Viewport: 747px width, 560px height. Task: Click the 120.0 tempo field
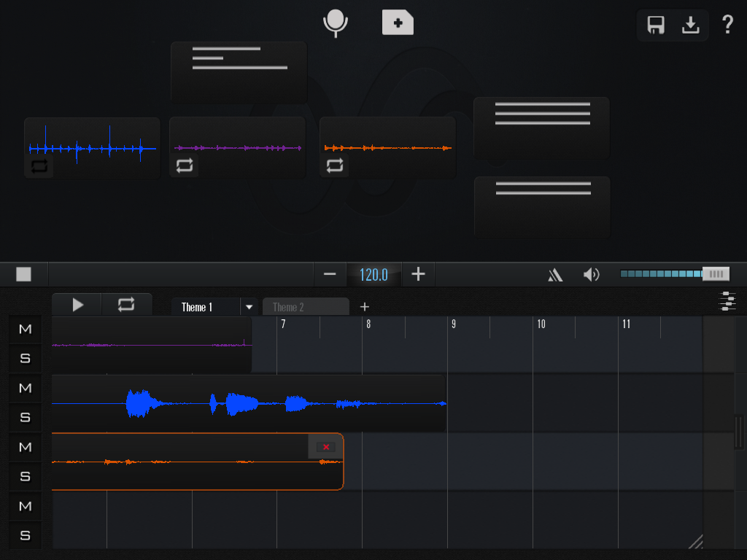coord(374,275)
